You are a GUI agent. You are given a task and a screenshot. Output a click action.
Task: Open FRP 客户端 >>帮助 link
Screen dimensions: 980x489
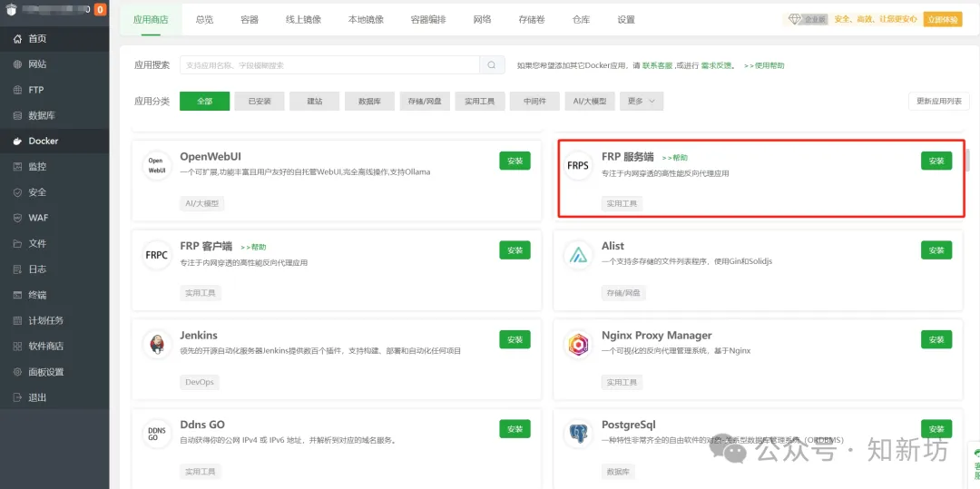tap(253, 248)
